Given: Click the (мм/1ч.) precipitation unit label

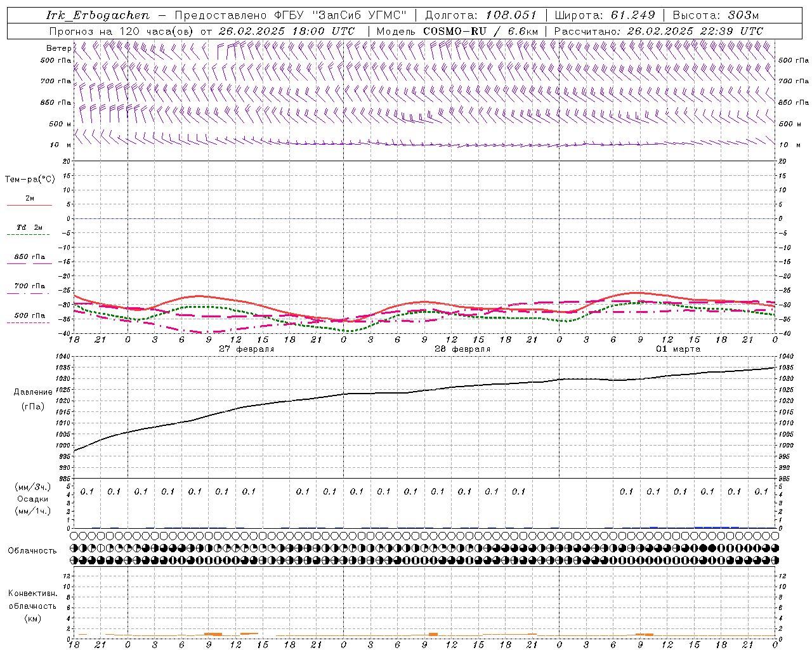Looking at the screenshot, I should click(33, 511).
